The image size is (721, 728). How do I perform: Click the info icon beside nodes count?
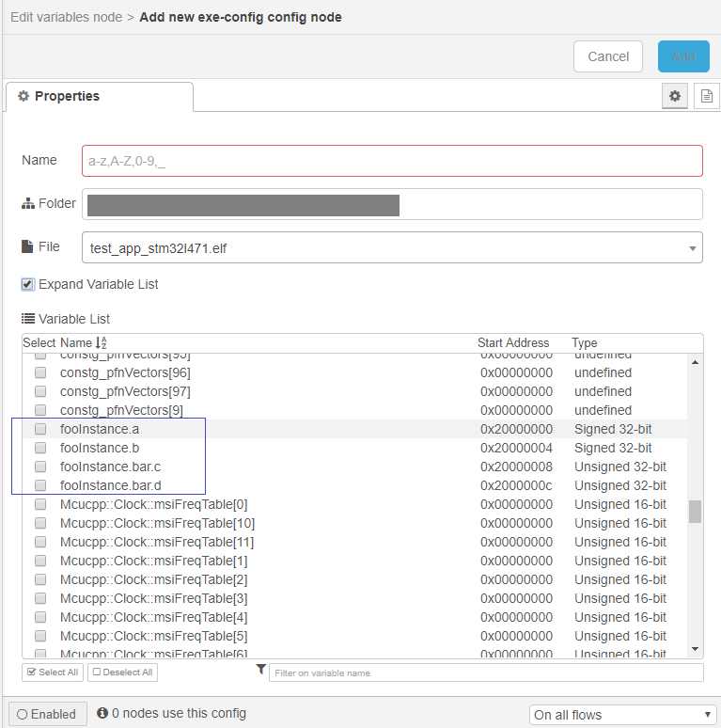click(x=102, y=713)
